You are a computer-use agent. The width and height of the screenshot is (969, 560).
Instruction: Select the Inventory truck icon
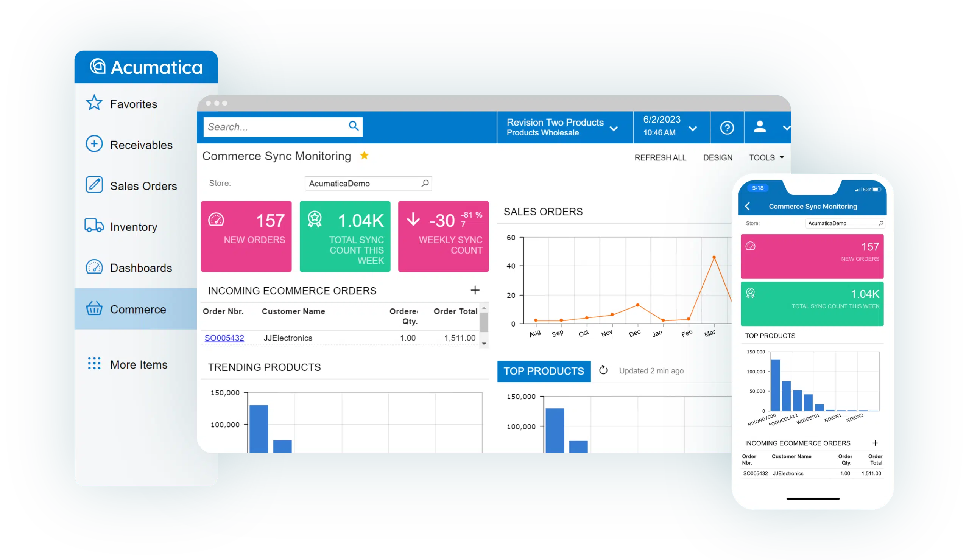pyautogui.click(x=94, y=226)
